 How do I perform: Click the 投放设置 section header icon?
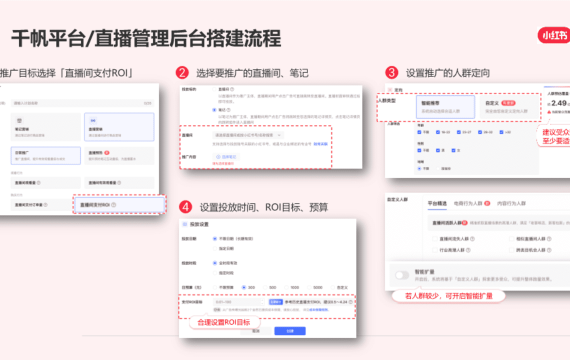point(185,224)
